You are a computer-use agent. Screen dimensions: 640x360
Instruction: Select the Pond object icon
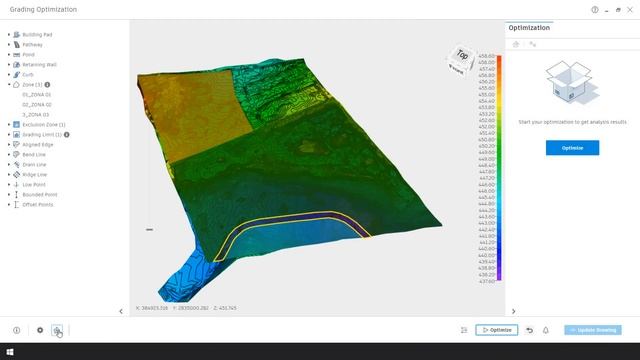click(17, 55)
